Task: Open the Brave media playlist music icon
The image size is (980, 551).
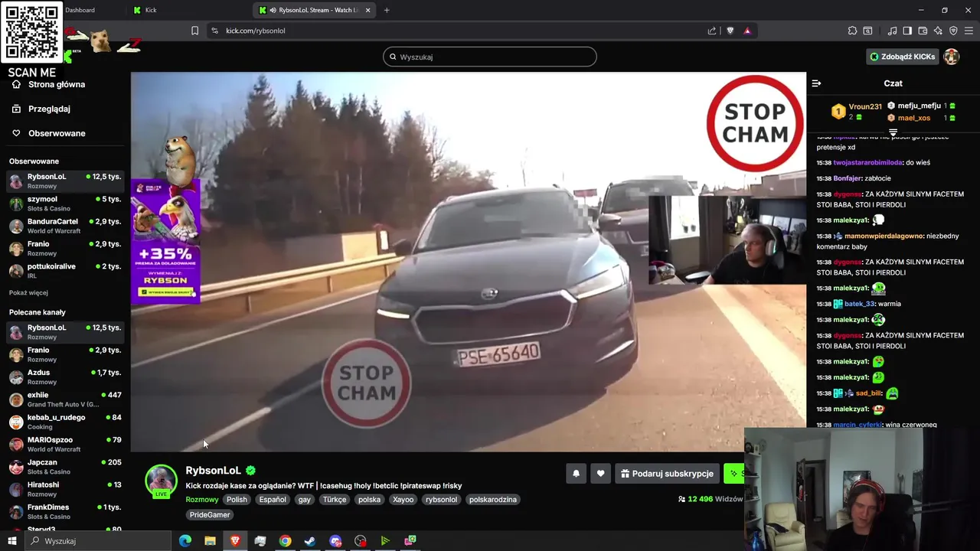Action: (892, 31)
